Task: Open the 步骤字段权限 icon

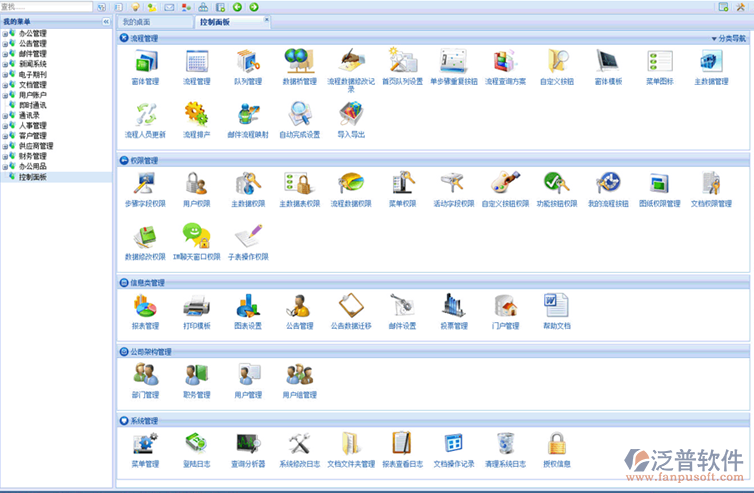Action: pos(145,184)
